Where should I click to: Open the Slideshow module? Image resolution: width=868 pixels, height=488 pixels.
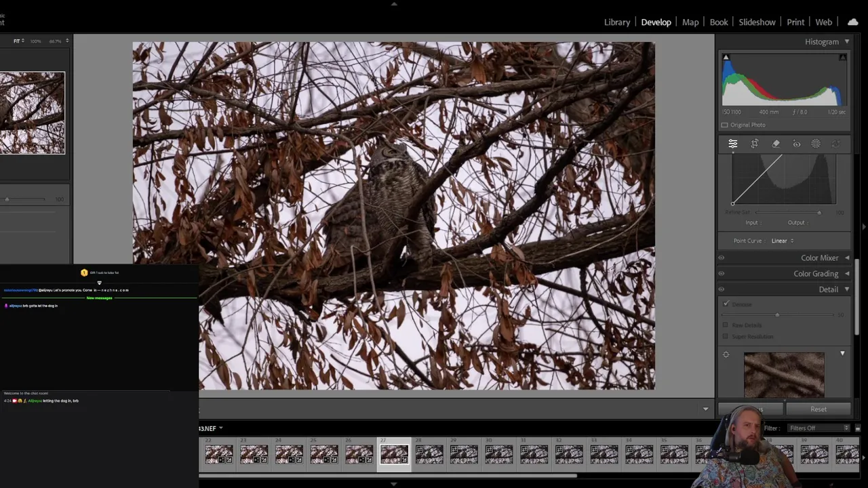pos(757,22)
